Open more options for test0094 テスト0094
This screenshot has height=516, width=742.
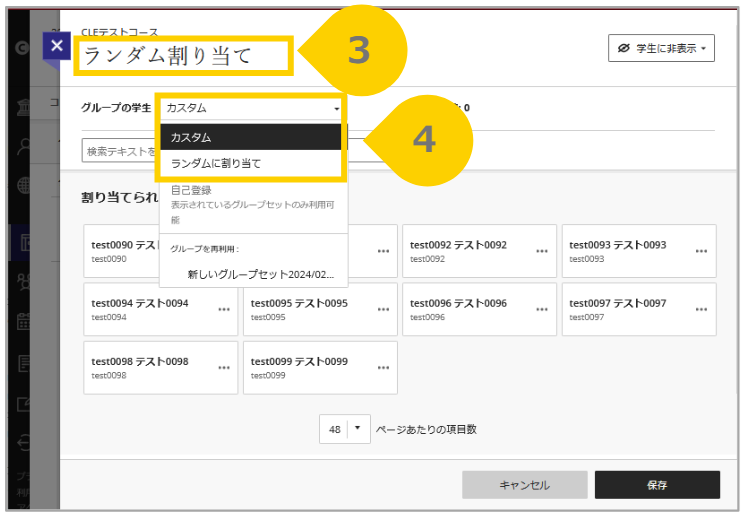pos(224,310)
